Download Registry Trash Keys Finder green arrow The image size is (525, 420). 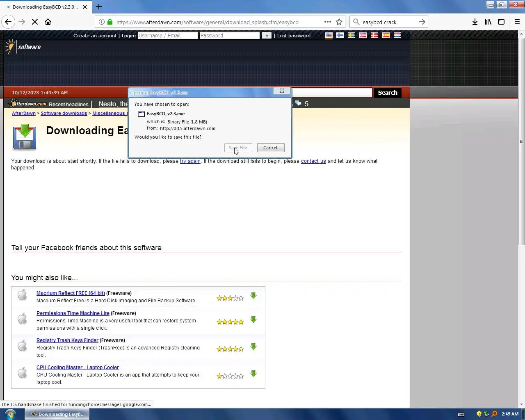tap(253, 347)
